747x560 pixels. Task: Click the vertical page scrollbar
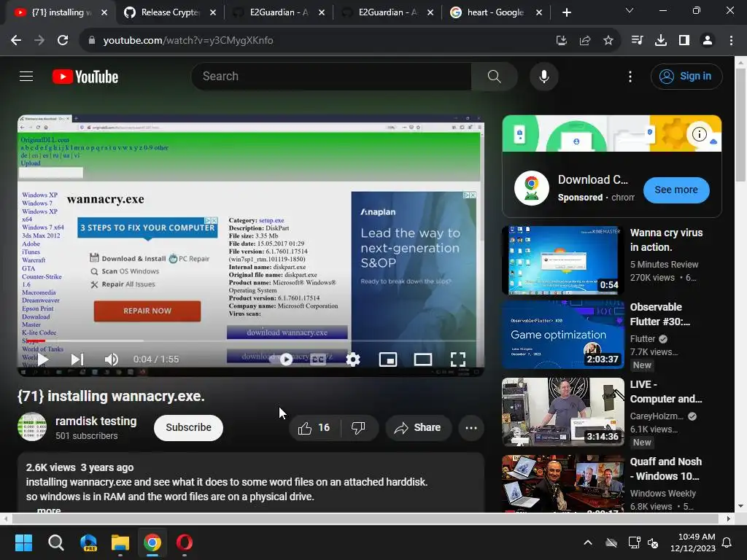coord(740,125)
